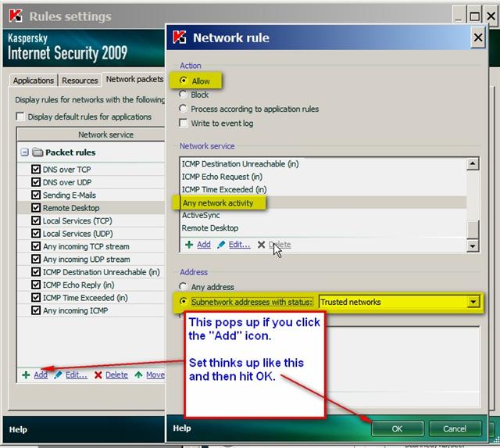Viewport: 500px width, 448px height.
Task: Click the X delete icon in Network service list
Action: pyautogui.click(x=261, y=245)
